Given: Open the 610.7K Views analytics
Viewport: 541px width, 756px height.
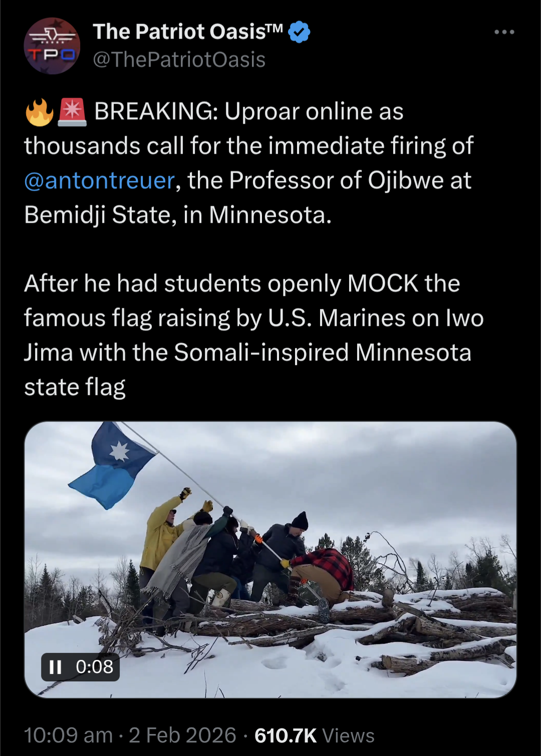Looking at the screenshot, I should point(315,735).
